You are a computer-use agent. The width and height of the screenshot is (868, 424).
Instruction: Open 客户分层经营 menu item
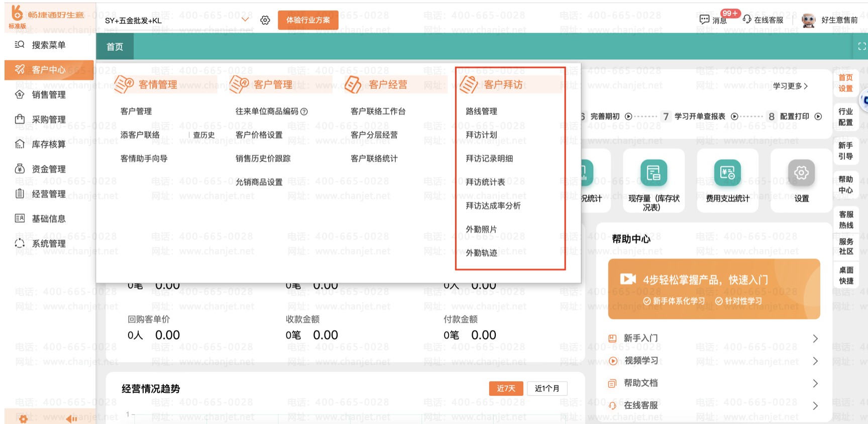pyautogui.click(x=374, y=135)
